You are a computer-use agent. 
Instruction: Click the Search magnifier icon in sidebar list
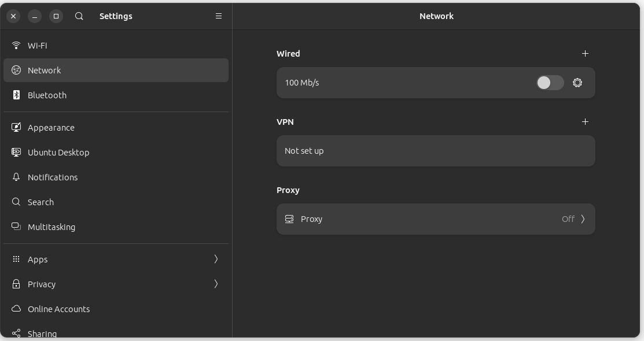click(16, 202)
